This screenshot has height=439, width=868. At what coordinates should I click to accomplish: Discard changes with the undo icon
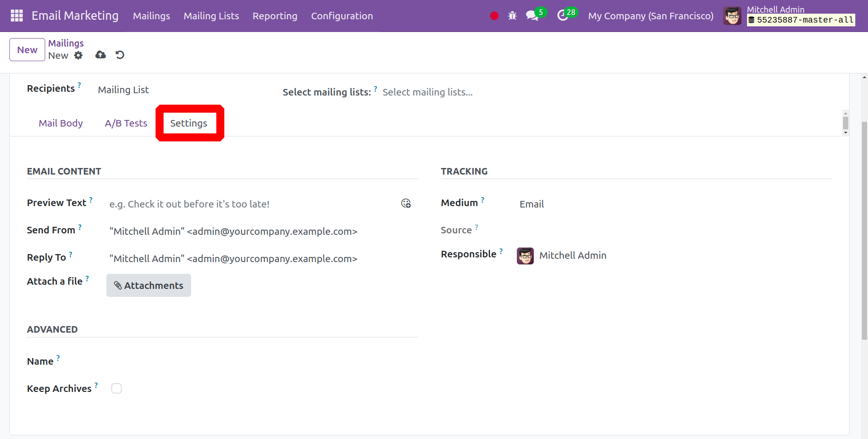point(120,55)
